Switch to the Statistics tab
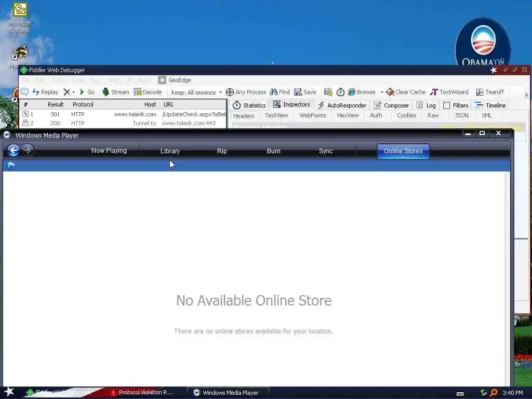Image resolution: width=532 pixels, height=399 pixels. (249, 105)
